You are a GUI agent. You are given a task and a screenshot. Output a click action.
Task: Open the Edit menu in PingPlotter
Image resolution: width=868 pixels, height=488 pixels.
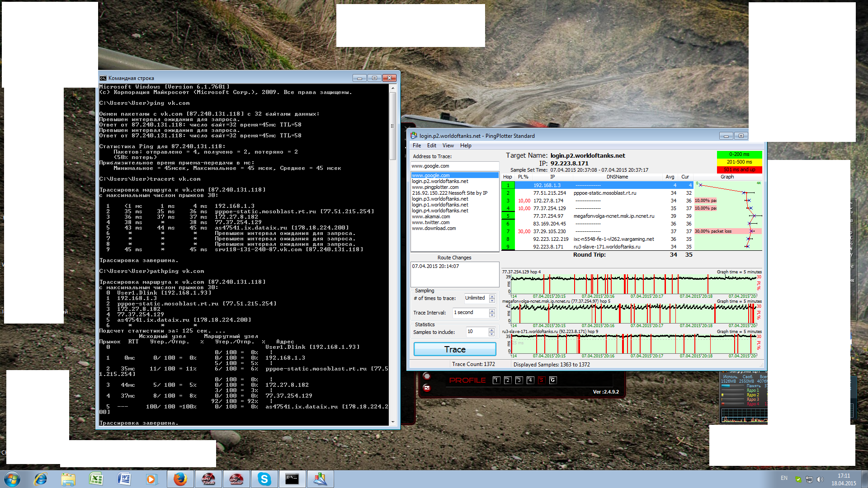click(431, 145)
